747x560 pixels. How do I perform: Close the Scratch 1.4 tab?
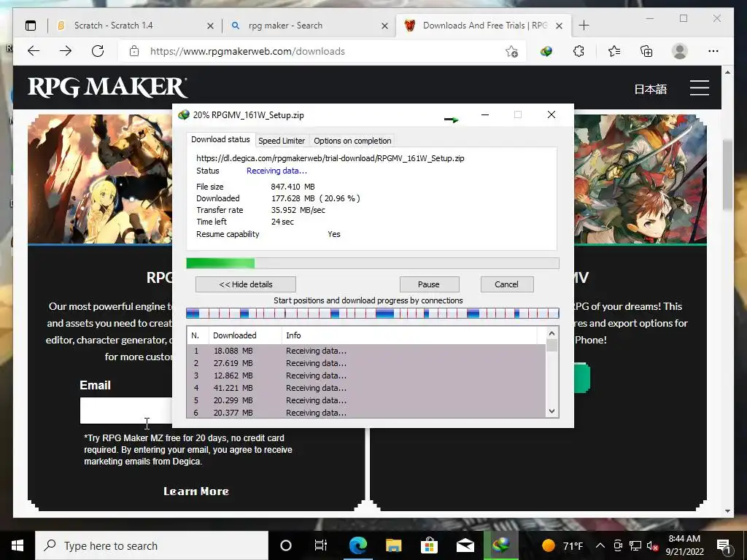pos(210,26)
